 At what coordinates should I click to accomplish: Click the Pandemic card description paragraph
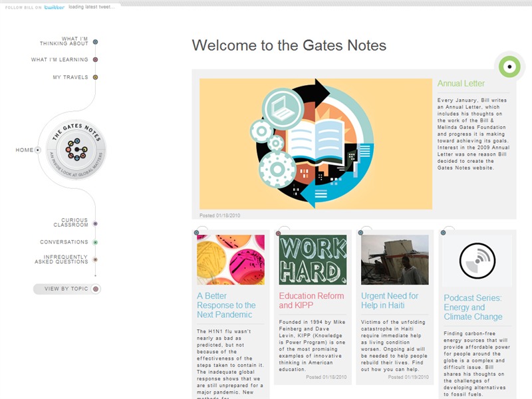pyautogui.click(x=230, y=364)
